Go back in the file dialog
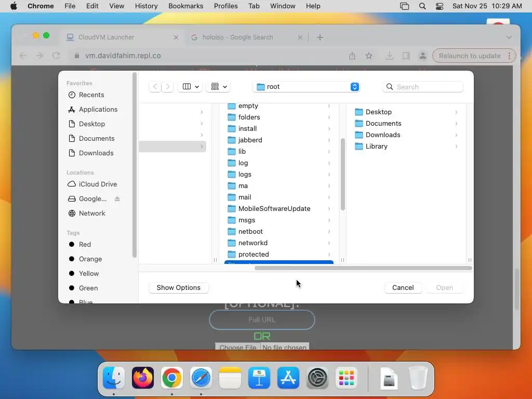Screen dimensions: 532x399 click(x=155, y=87)
